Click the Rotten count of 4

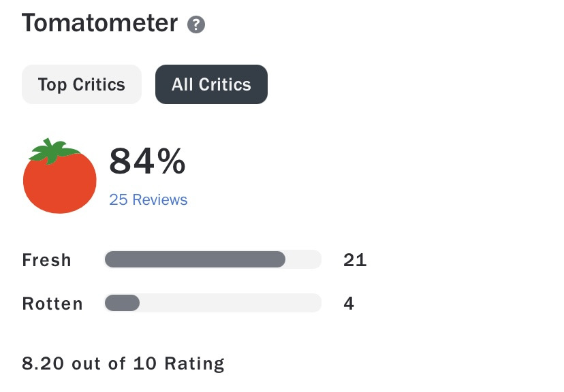tap(349, 304)
